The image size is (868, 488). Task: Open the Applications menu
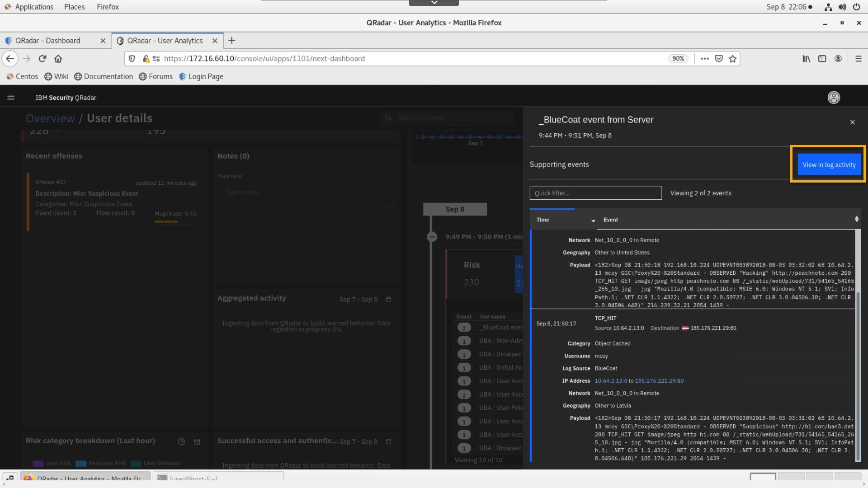pos(34,7)
